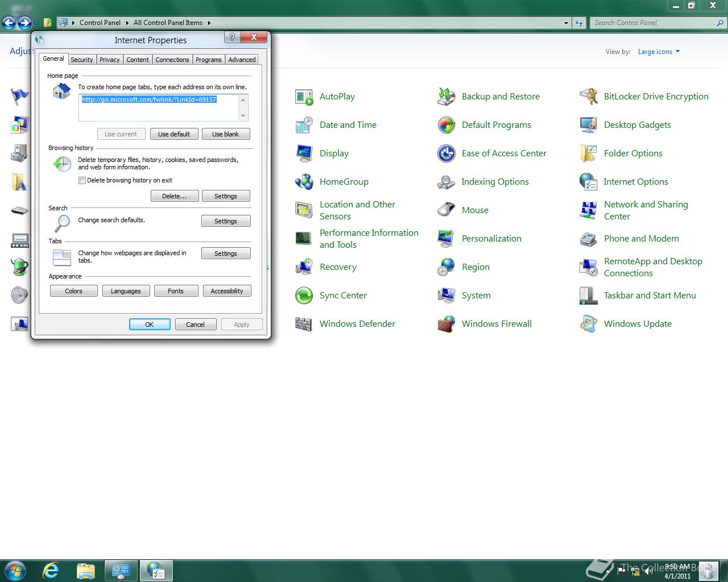
Task: Open Tabs Settings button
Action: point(226,253)
